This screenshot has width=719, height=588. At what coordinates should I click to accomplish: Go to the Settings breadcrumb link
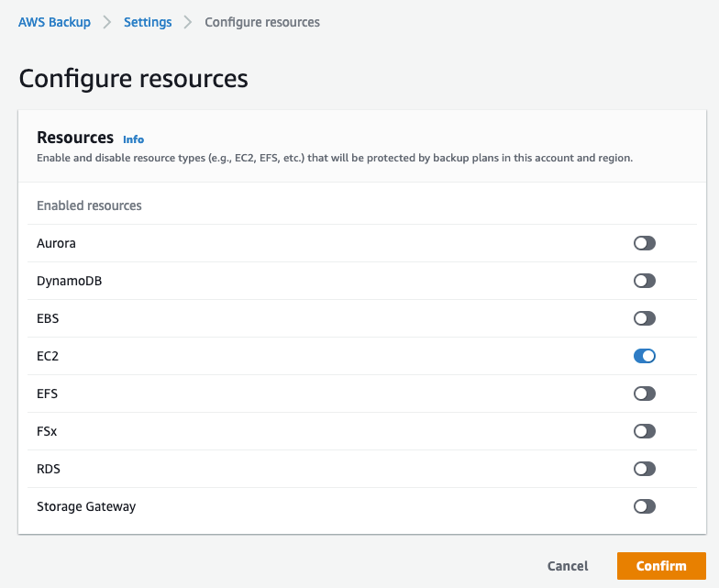[x=148, y=22]
